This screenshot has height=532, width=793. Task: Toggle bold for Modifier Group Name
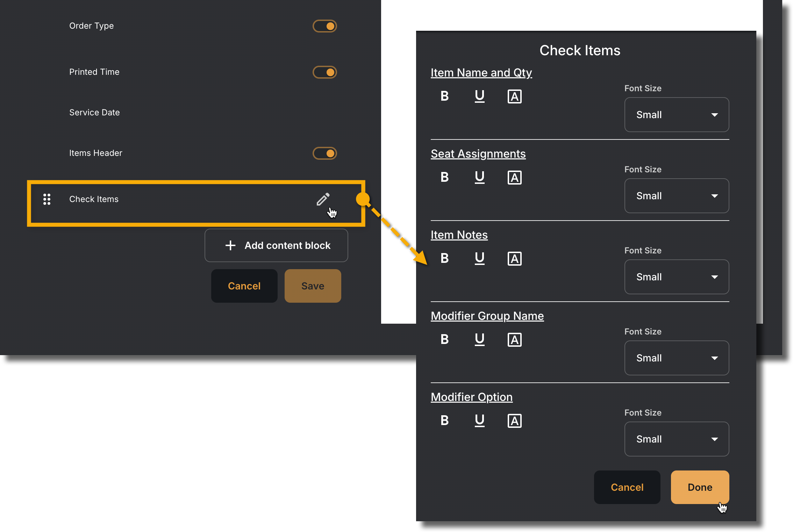pyautogui.click(x=444, y=339)
